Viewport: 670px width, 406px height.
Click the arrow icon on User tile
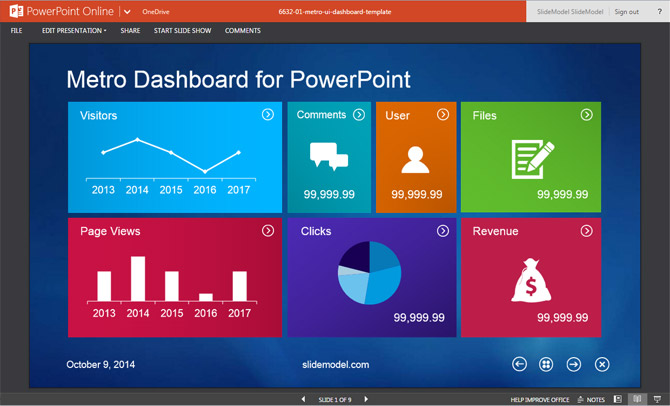click(443, 115)
